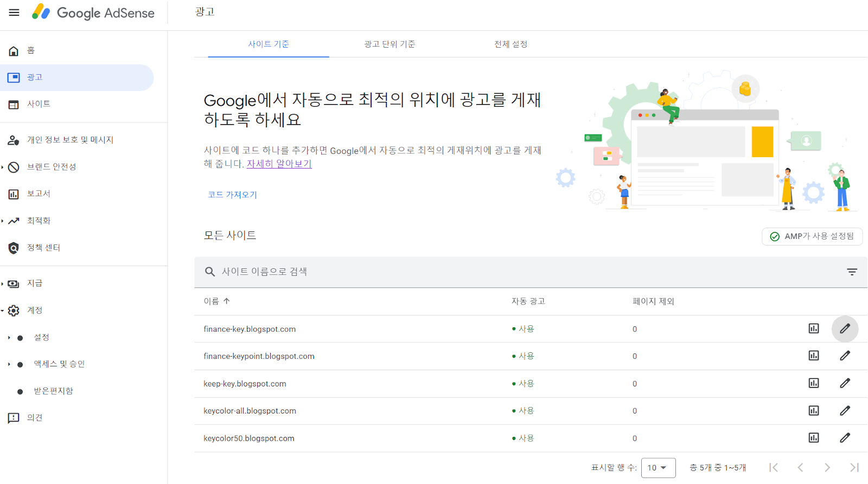
Task: Open the 자세히 알아보기 link
Action: click(x=279, y=164)
